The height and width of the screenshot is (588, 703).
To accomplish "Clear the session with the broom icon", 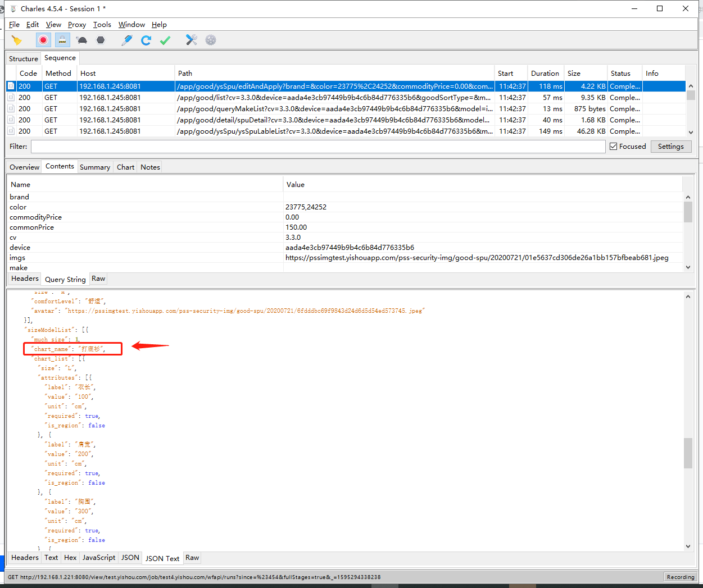I will 17,40.
